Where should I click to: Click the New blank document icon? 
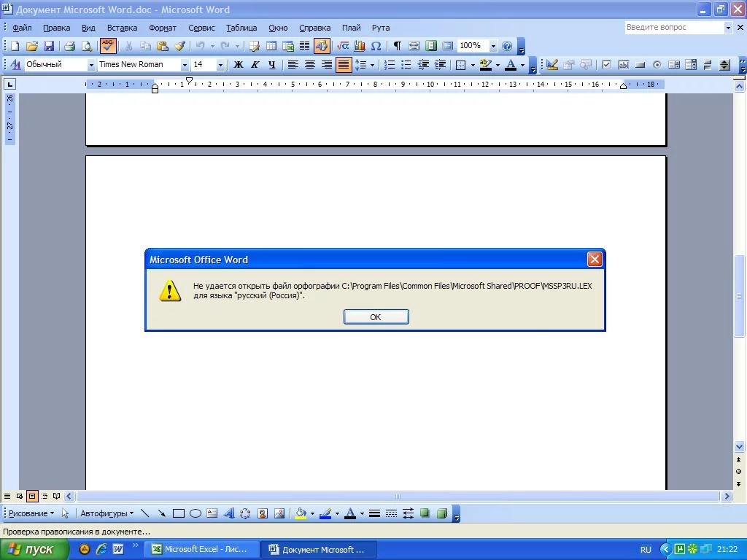(15, 46)
